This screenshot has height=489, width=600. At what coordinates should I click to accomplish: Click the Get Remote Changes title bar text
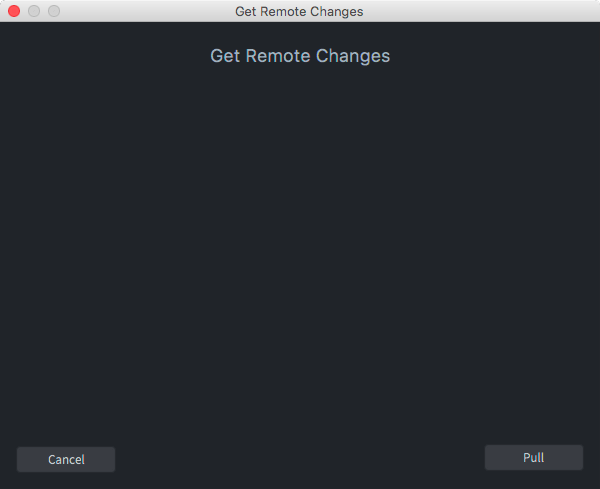tap(299, 11)
